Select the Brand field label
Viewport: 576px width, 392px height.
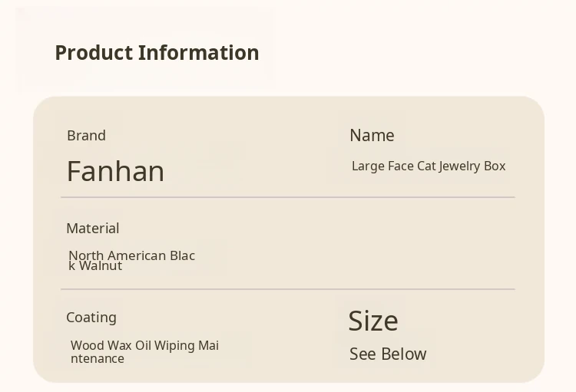coord(86,136)
